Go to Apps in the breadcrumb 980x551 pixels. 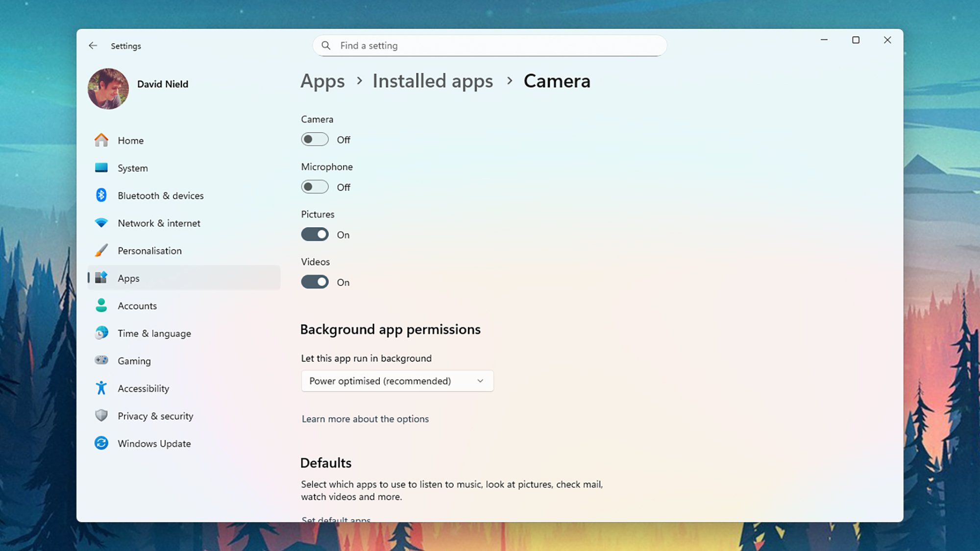click(322, 81)
